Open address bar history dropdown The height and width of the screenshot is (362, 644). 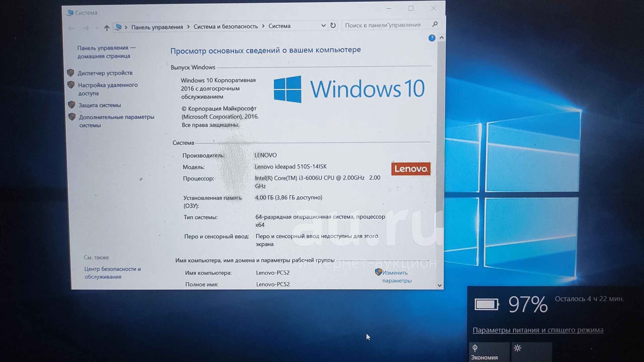pos(324,25)
